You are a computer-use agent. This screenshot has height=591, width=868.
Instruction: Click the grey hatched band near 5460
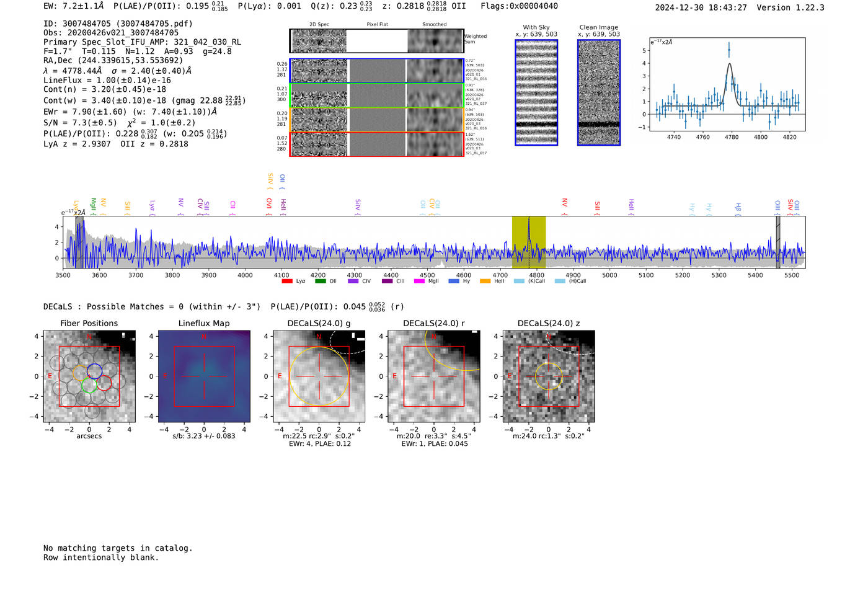[x=777, y=242]
